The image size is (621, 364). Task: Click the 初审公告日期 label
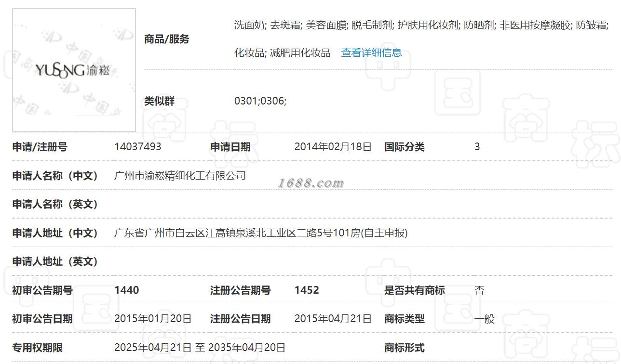point(42,319)
